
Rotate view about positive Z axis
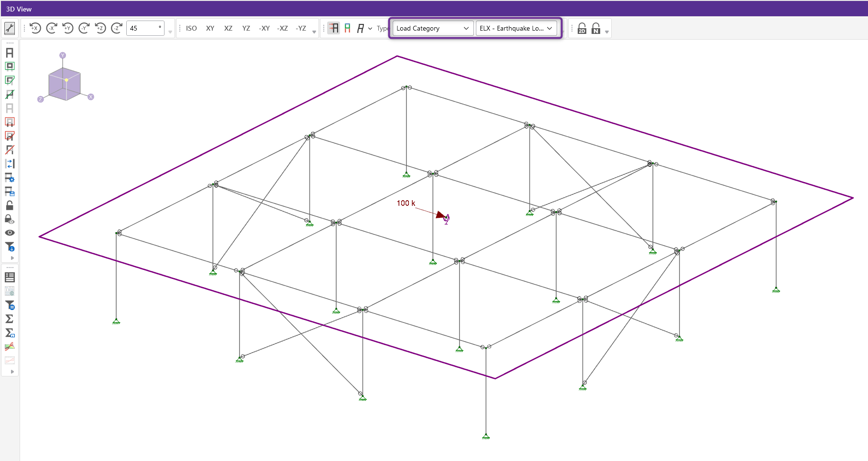(100, 28)
